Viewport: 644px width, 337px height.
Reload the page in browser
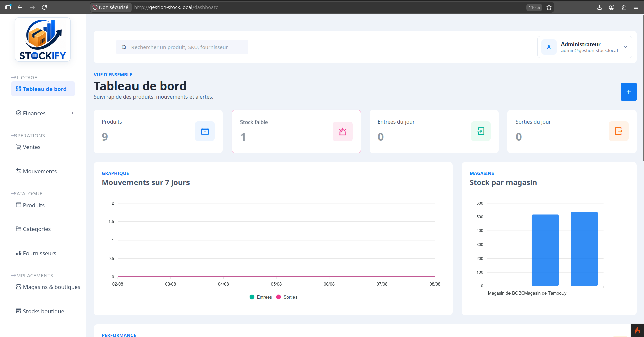(44, 7)
